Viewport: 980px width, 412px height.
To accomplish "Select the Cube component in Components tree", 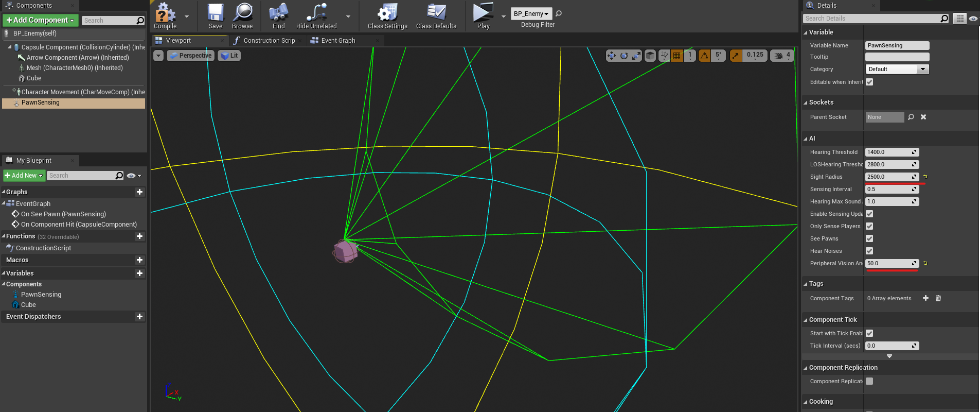I will click(34, 78).
